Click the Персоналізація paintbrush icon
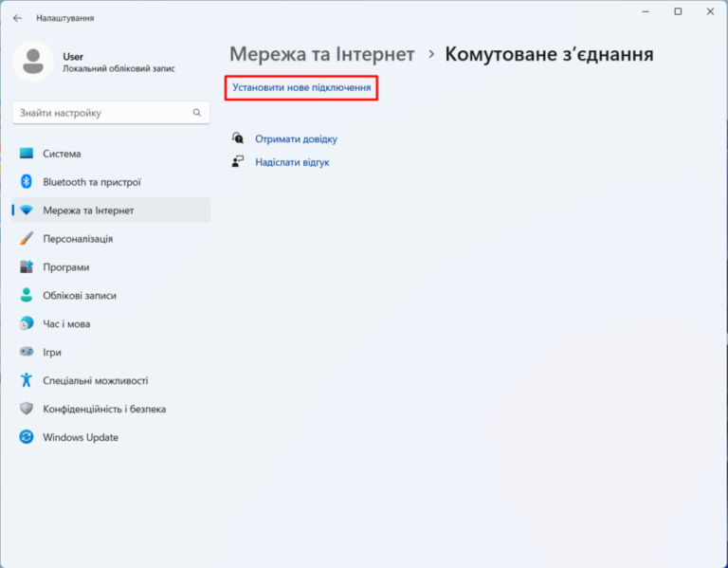The image size is (728, 568). 27,239
